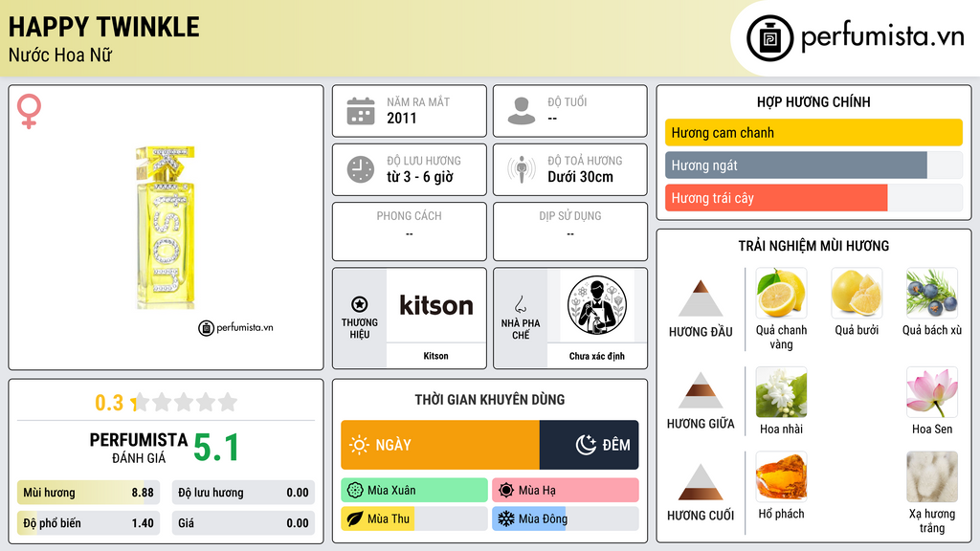The height and width of the screenshot is (551, 980).
Task: Click the Độ phổ biến 1.40 score bar
Action: click(x=89, y=523)
